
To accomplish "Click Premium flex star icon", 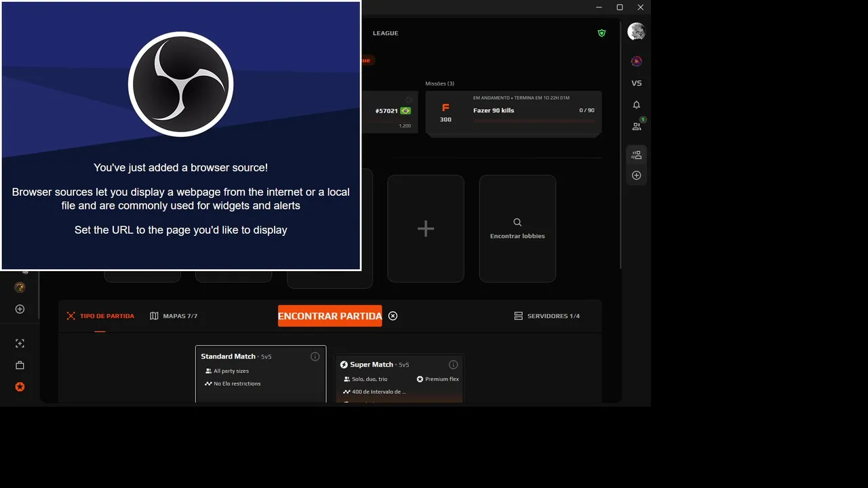I will pos(420,379).
